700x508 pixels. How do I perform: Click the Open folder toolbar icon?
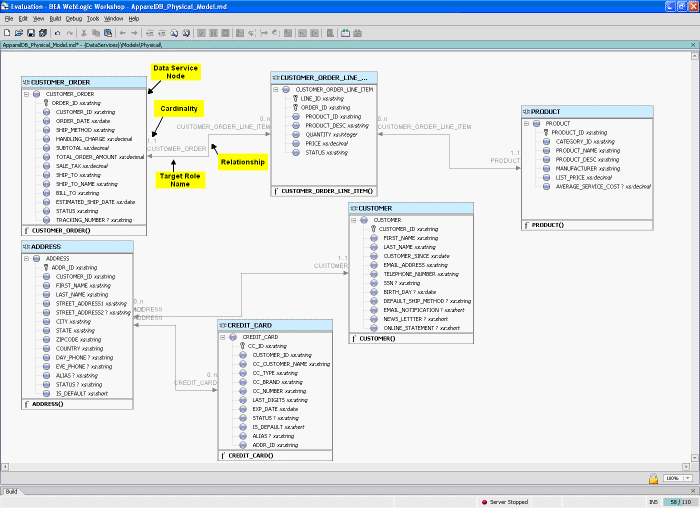click(x=19, y=33)
